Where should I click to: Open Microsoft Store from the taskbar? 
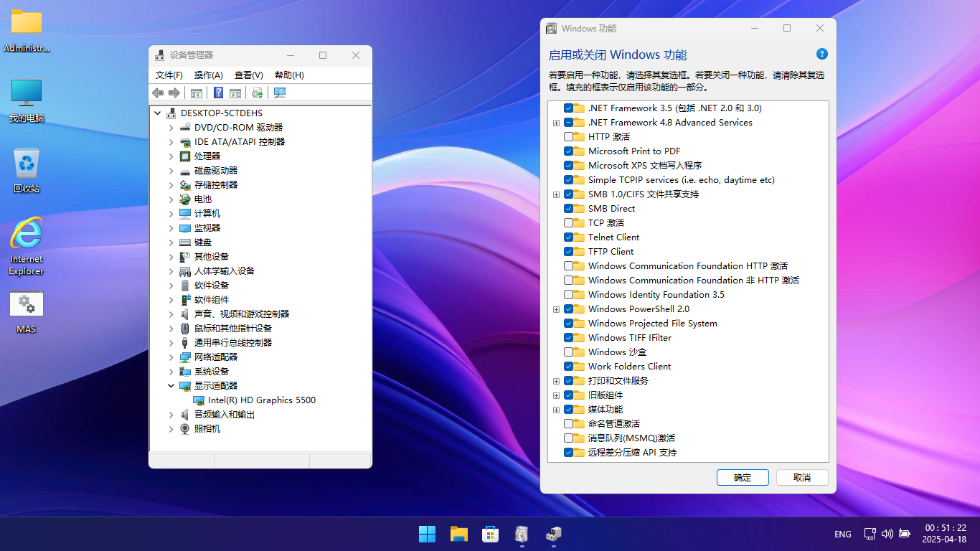(x=491, y=534)
